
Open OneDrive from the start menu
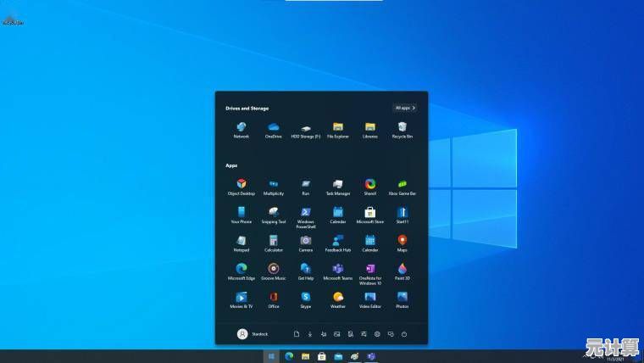point(274,131)
